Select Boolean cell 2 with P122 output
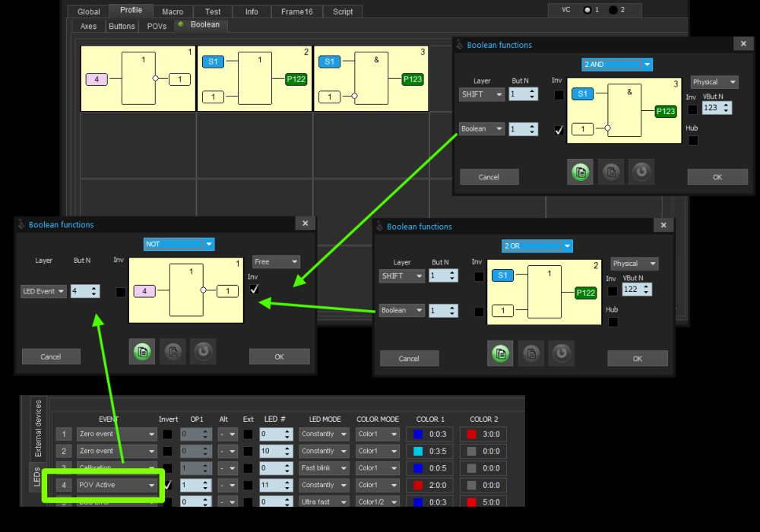760x532 pixels. (255, 78)
